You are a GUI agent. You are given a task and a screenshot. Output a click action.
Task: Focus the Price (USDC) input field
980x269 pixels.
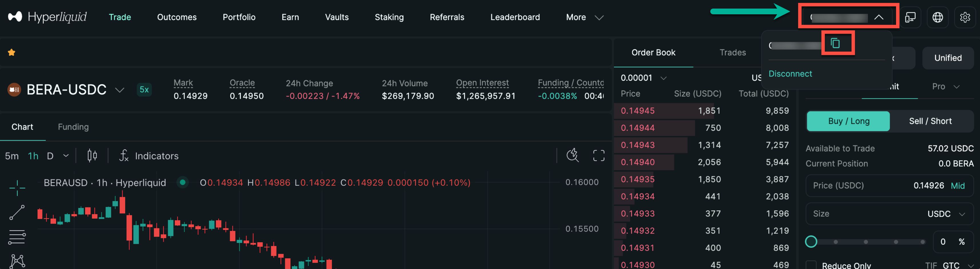pyautogui.click(x=889, y=185)
